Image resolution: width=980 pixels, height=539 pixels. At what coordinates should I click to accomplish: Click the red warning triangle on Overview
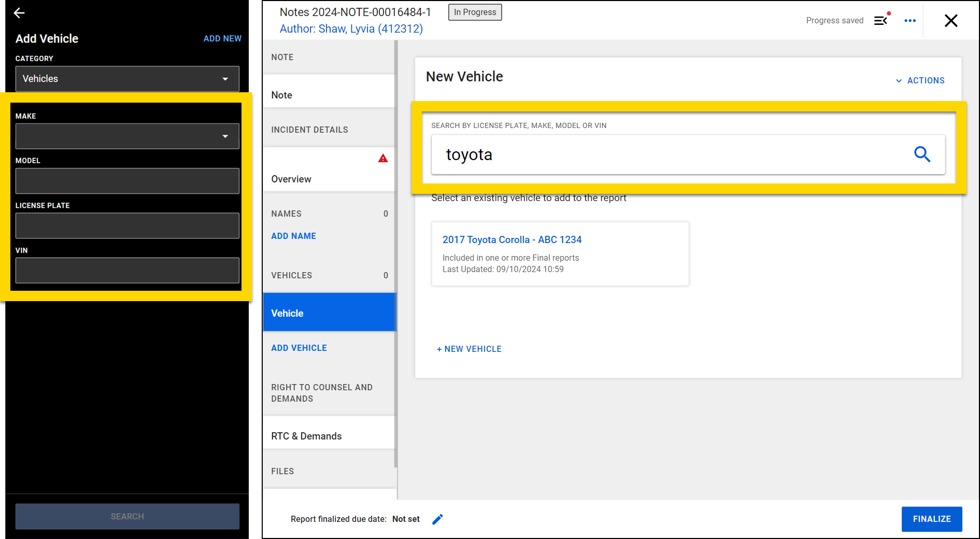click(x=383, y=159)
